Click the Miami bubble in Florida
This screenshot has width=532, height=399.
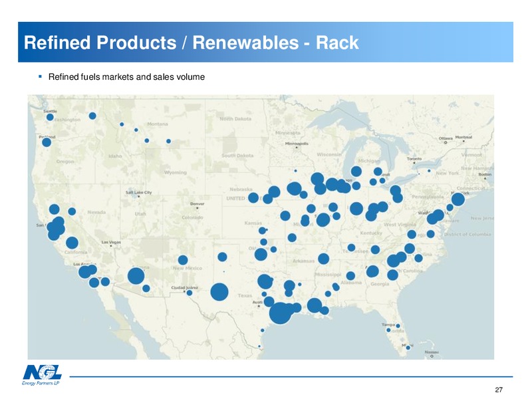click(x=408, y=347)
